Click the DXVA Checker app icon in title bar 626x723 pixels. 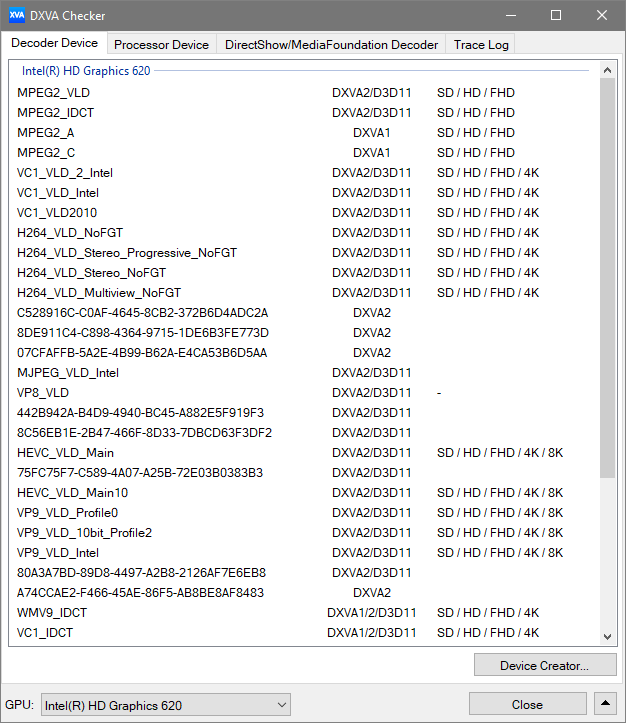(17, 15)
